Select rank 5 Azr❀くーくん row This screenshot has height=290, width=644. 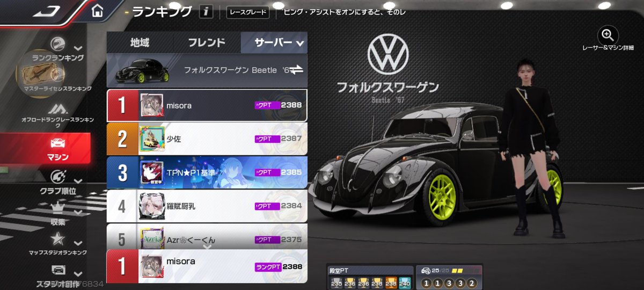coord(207,237)
